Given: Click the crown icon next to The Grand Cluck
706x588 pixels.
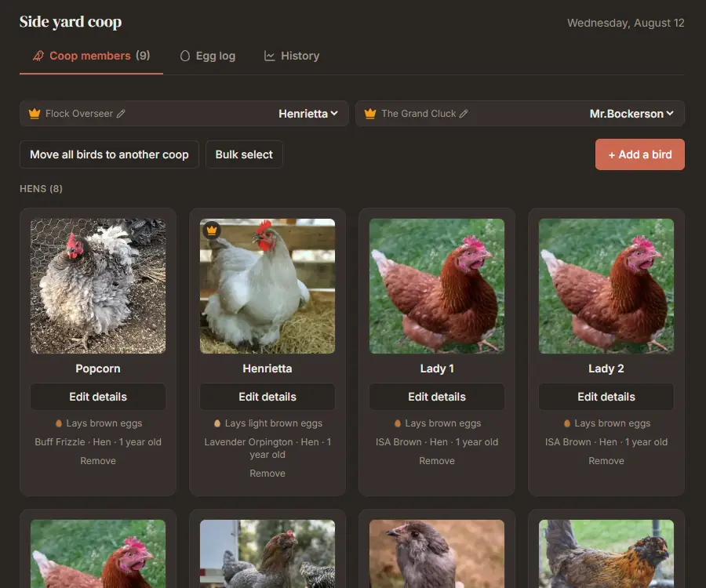Looking at the screenshot, I should [x=370, y=114].
